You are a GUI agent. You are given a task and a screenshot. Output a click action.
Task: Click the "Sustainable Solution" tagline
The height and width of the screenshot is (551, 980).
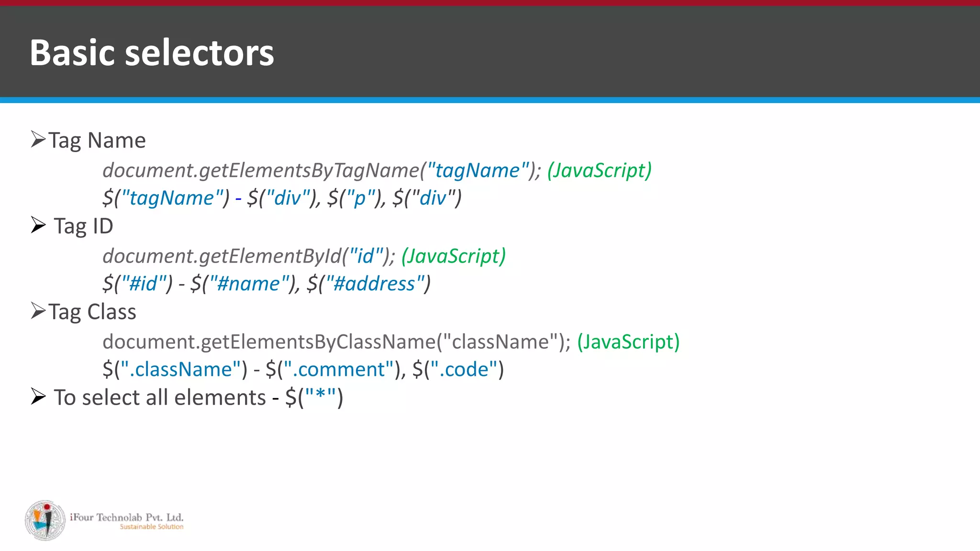tap(152, 527)
